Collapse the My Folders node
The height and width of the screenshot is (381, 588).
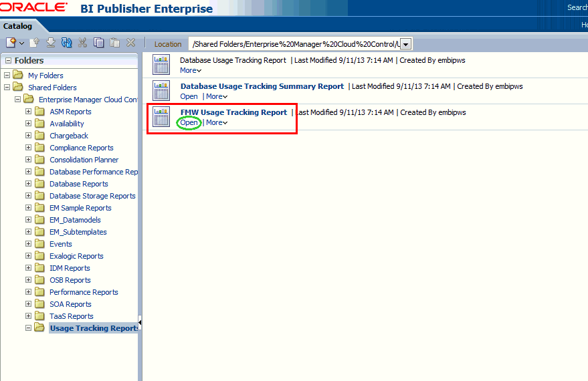tap(7, 76)
